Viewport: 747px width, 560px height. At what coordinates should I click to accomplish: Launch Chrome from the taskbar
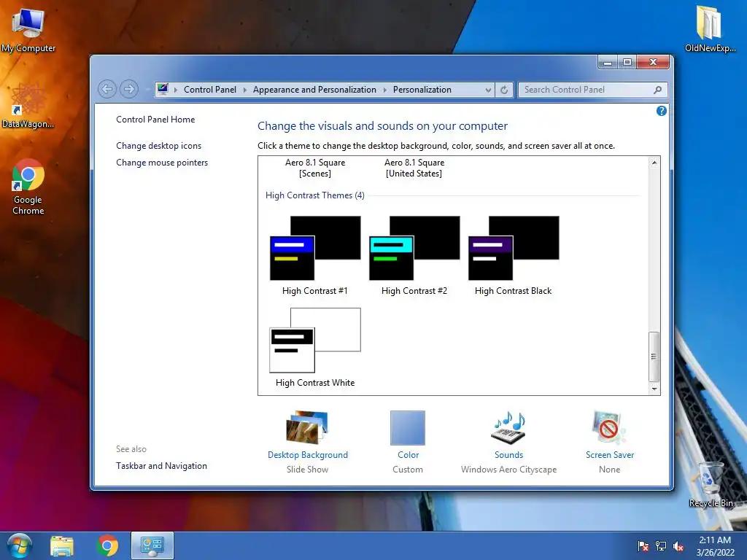coord(107,545)
